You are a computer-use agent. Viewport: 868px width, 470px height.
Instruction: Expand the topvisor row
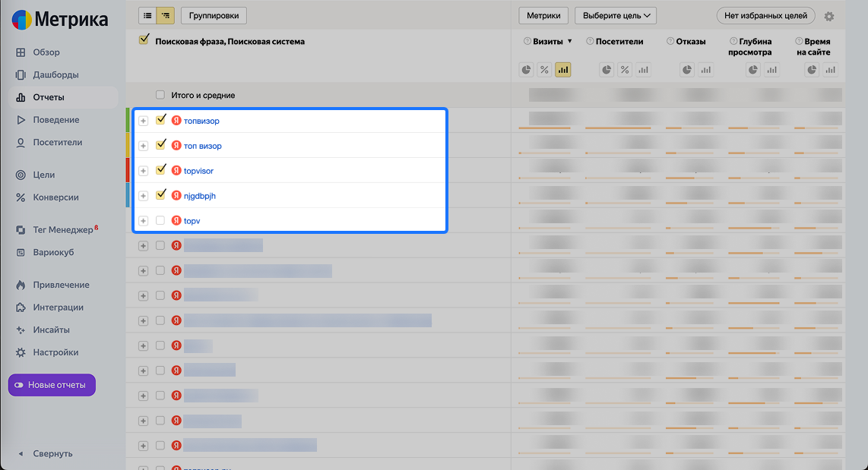click(x=144, y=171)
